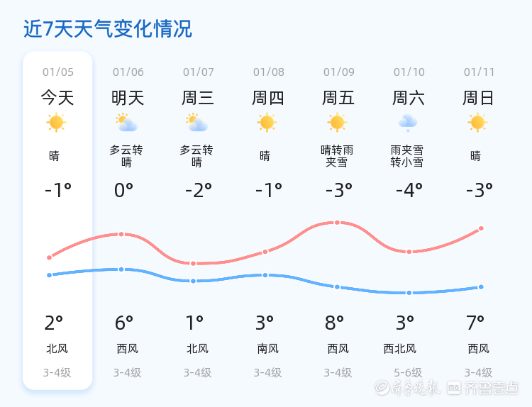Select the 今天 forecast card
This screenshot has height=407, width=532.
coord(57,220)
